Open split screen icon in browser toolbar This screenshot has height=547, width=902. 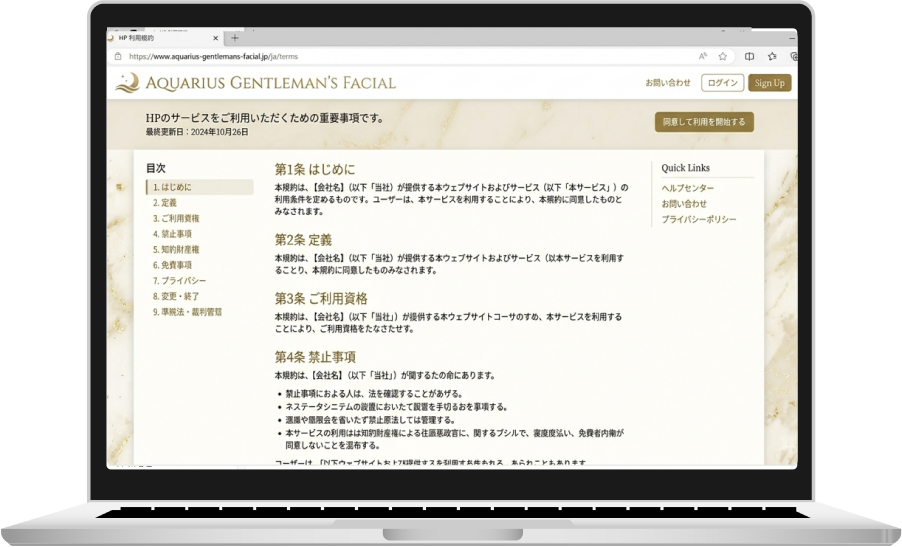(749, 56)
